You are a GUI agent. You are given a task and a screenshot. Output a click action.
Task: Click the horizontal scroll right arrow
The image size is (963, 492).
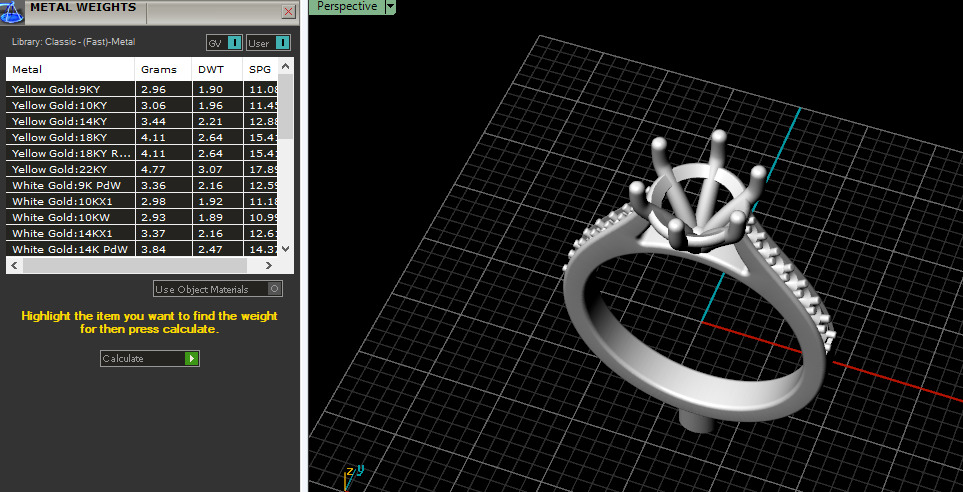tap(268, 265)
